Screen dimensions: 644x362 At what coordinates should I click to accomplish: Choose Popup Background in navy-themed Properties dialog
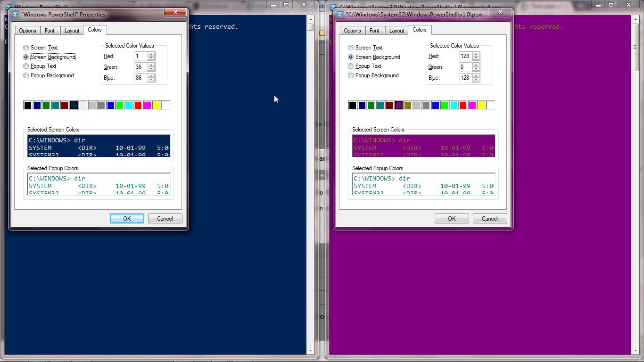pos(26,75)
